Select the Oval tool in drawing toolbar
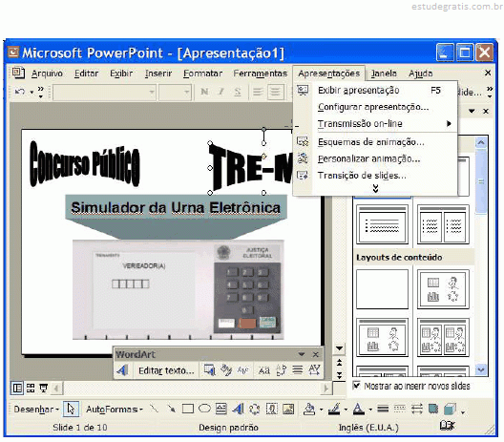Screen dimensions: 504x442 tap(204, 409)
